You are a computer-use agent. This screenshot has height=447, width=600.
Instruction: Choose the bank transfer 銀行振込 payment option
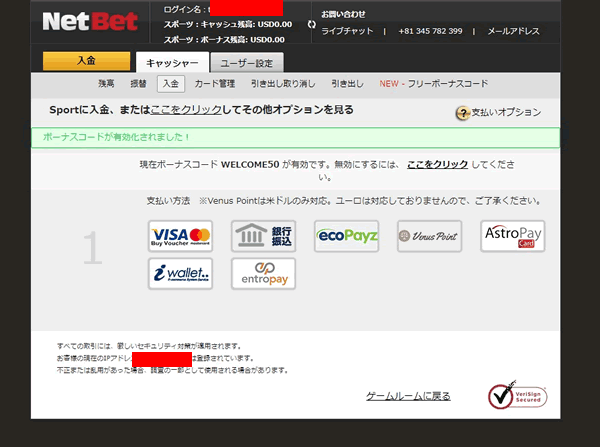[263, 236]
